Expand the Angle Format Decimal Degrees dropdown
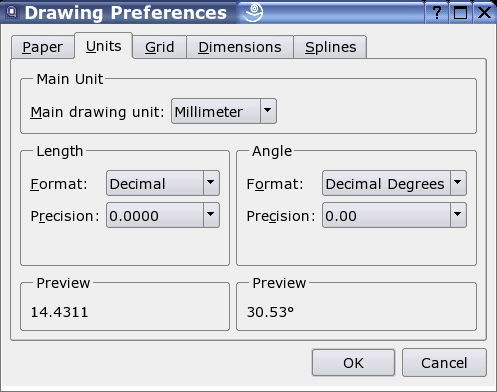The image size is (497, 392). (394, 183)
